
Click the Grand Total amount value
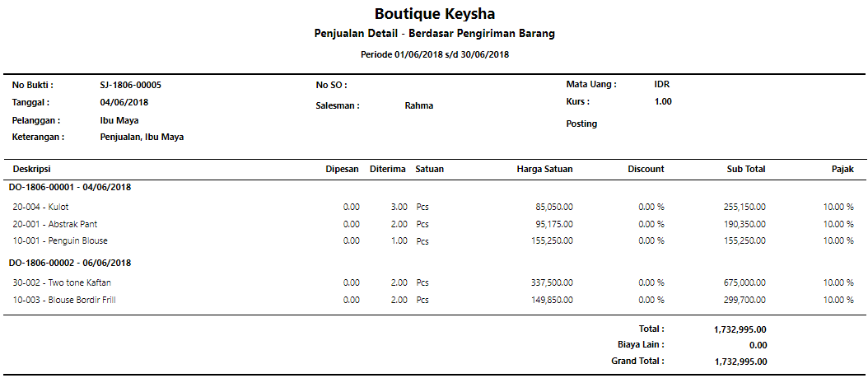740,362
